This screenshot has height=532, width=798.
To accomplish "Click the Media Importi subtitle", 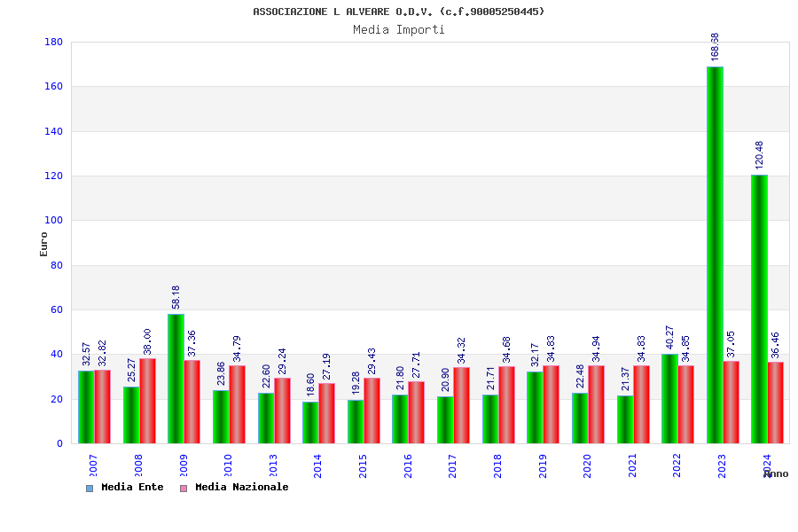I will pyautogui.click(x=398, y=29).
